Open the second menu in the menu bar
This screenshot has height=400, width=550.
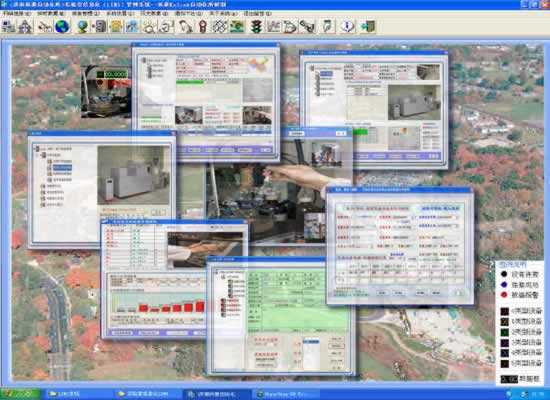pos(51,13)
